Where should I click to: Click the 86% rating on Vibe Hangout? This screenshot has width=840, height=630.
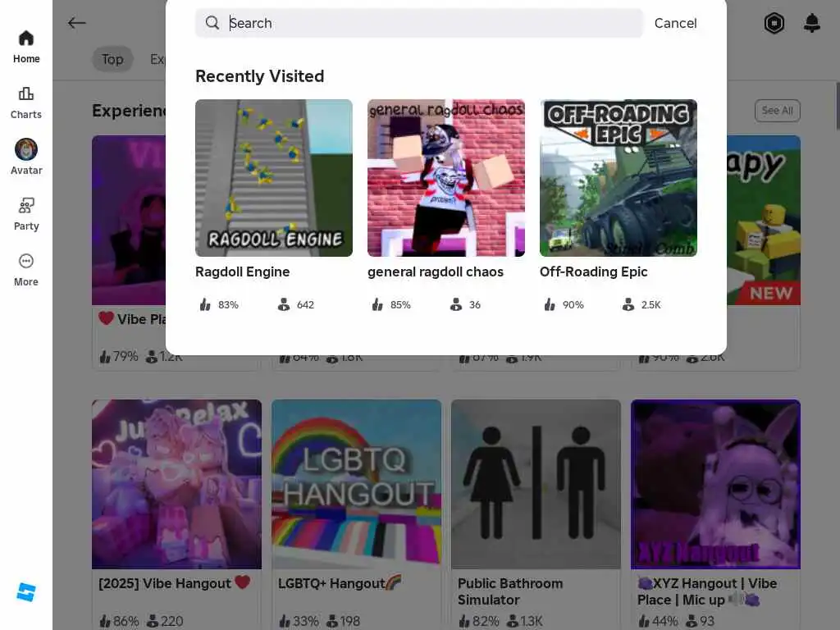point(126,621)
